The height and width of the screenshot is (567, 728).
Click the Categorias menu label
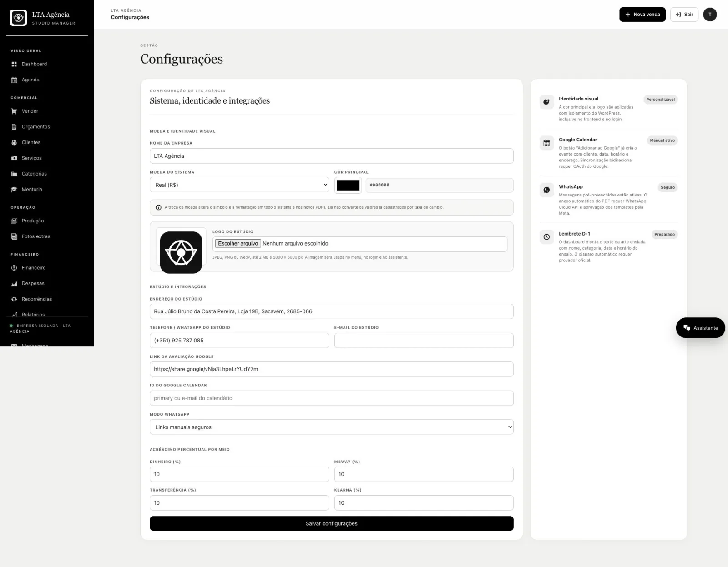[x=34, y=174]
